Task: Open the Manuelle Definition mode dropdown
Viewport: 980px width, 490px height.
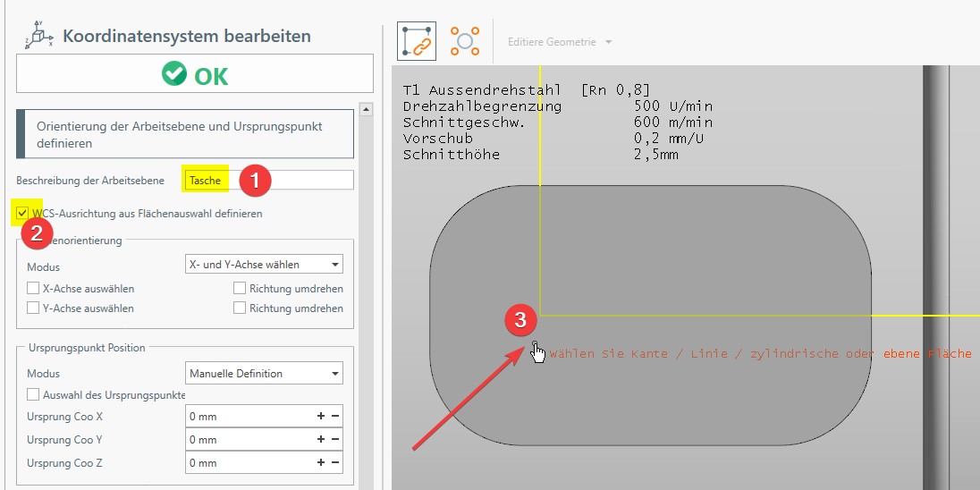Action: [263, 374]
